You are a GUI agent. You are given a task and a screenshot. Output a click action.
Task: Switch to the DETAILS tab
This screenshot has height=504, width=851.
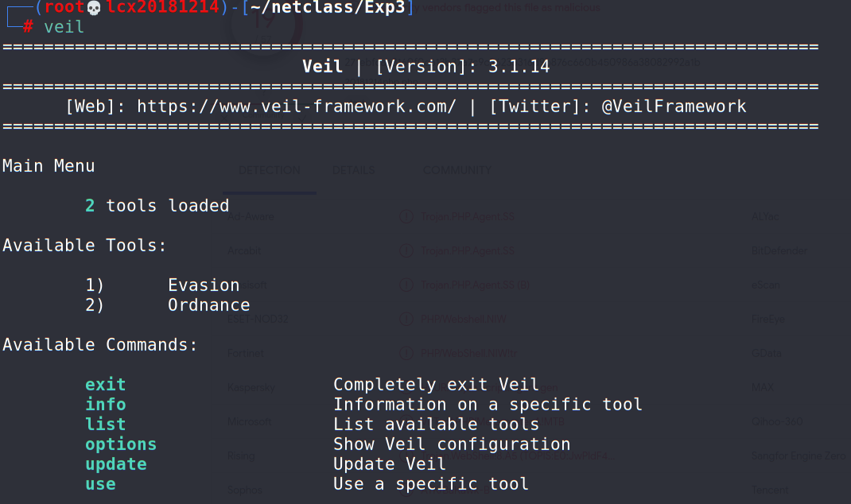pos(354,170)
